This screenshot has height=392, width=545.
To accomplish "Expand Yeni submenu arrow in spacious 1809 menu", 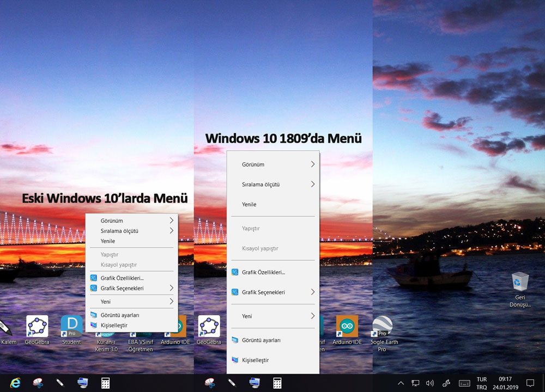I will pyautogui.click(x=313, y=316).
